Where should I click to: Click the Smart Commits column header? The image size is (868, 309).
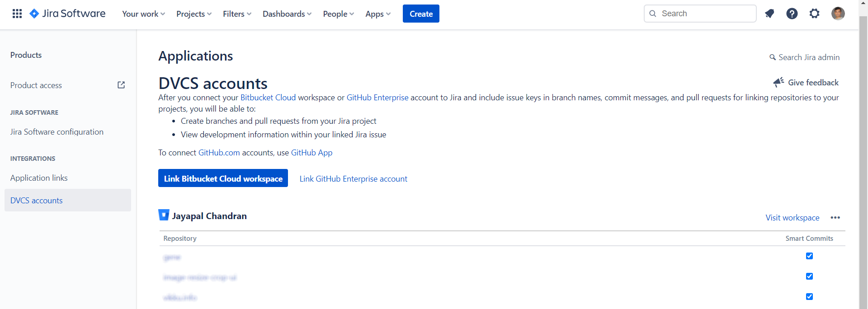coord(809,239)
